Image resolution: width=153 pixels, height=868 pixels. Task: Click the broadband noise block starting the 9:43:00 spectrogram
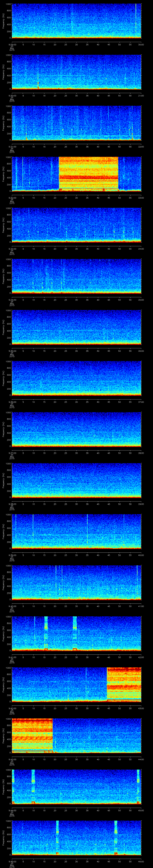(x=32, y=735)
